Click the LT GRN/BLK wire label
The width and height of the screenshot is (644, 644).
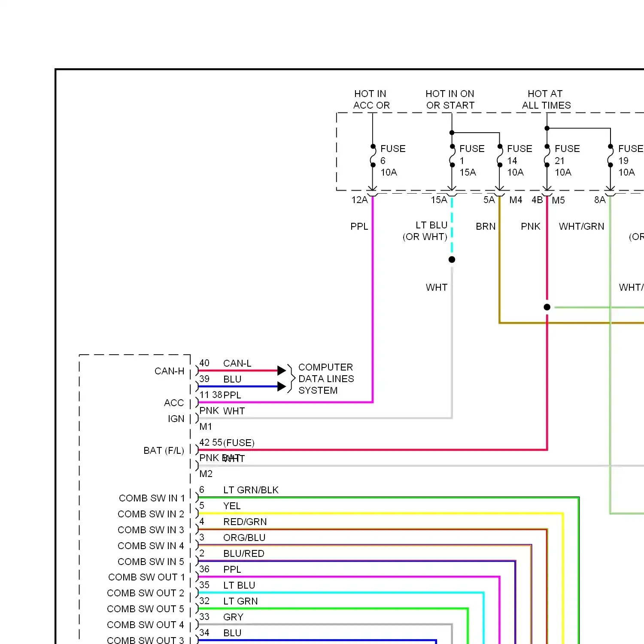tap(251, 490)
